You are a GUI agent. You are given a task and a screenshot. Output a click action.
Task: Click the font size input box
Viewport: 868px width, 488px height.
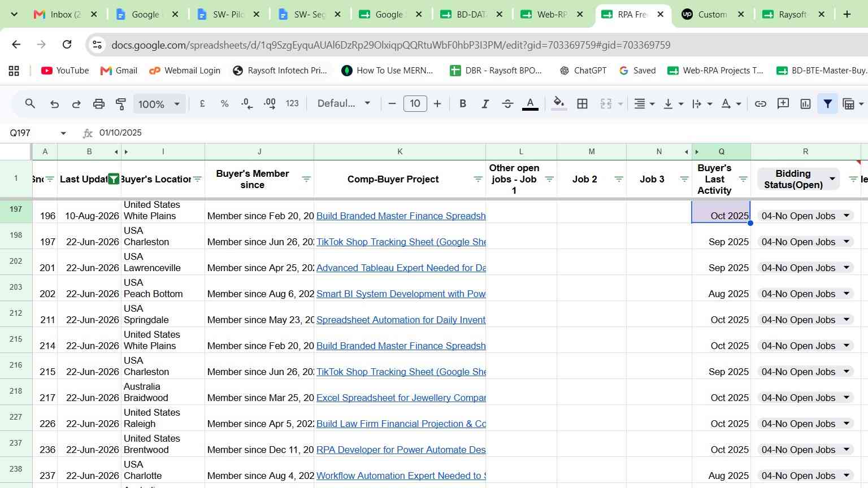[415, 104]
